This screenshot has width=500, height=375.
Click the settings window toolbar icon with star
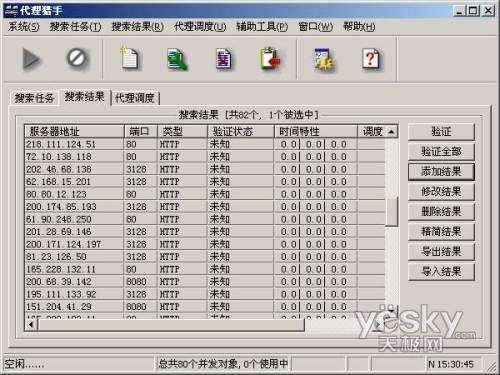coord(324,59)
